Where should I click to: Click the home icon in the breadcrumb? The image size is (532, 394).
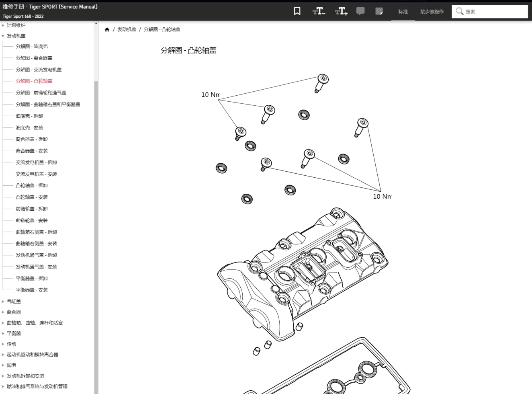point(107,29)
